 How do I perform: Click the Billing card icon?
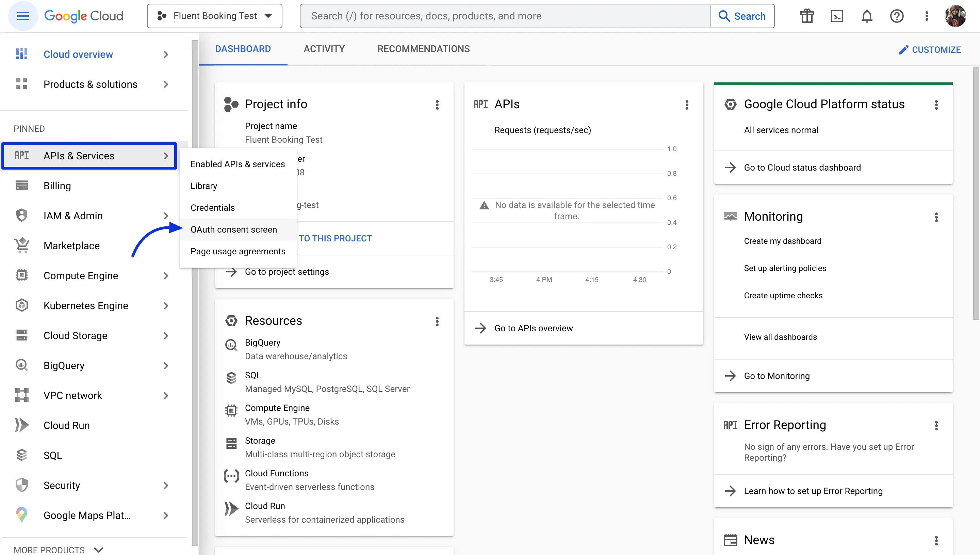[x=22, y=186]
